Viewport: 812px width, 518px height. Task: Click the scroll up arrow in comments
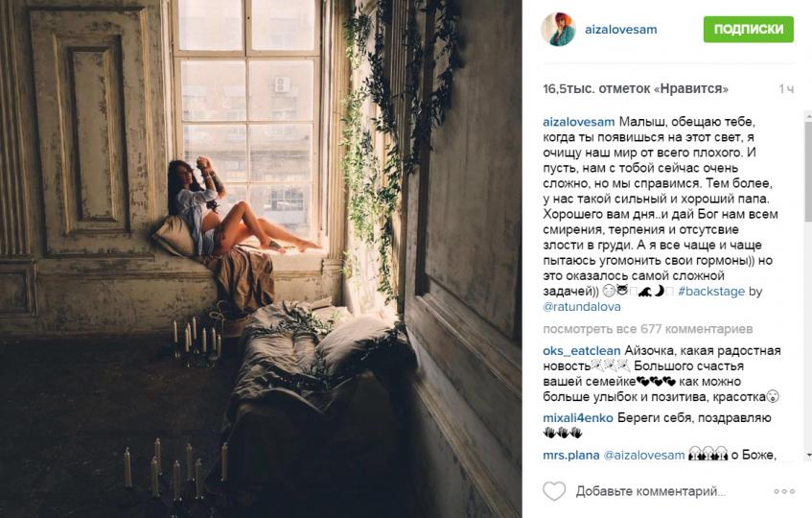pyautogui.click(x=808, y=116)
